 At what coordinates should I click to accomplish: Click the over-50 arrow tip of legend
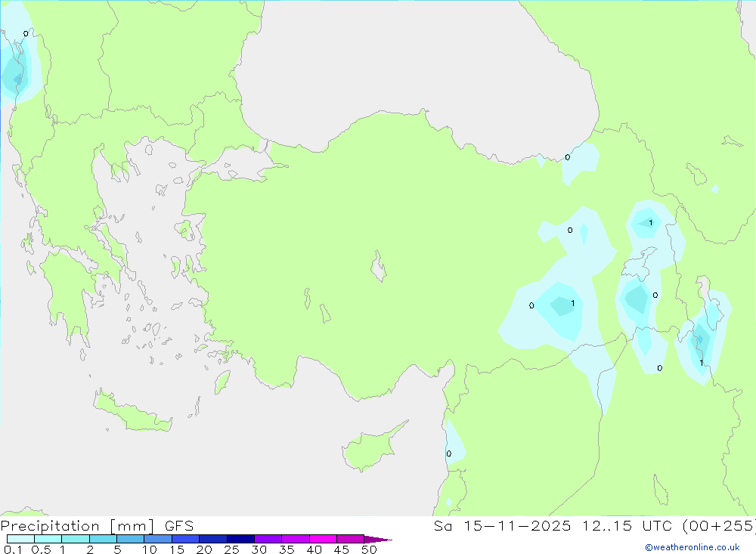(x=377, y=539)
